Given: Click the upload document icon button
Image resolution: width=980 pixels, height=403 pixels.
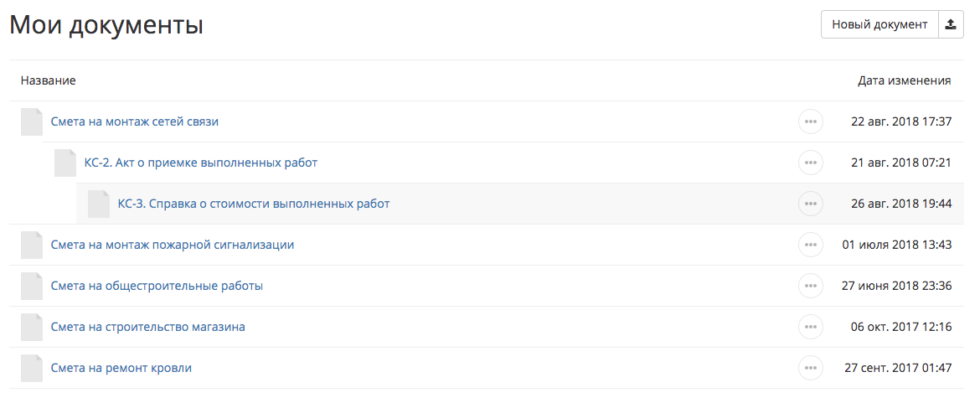Looking at the screenshot, I should click(951, 25).
